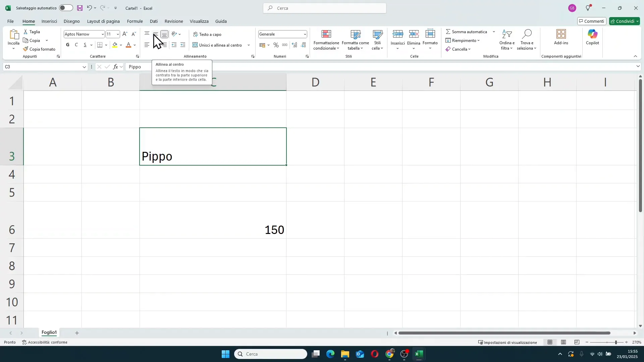Increase cell indent

[x=183, y=45]
